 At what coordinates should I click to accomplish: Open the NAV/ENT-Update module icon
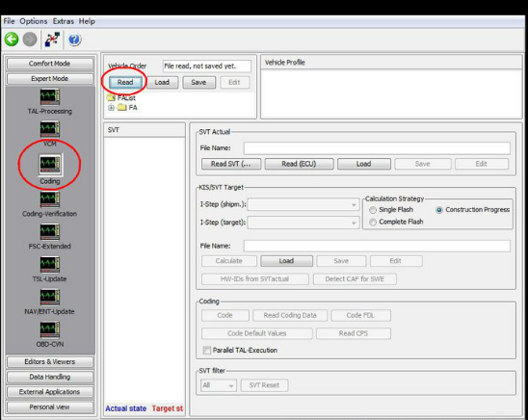click(50, 297)
